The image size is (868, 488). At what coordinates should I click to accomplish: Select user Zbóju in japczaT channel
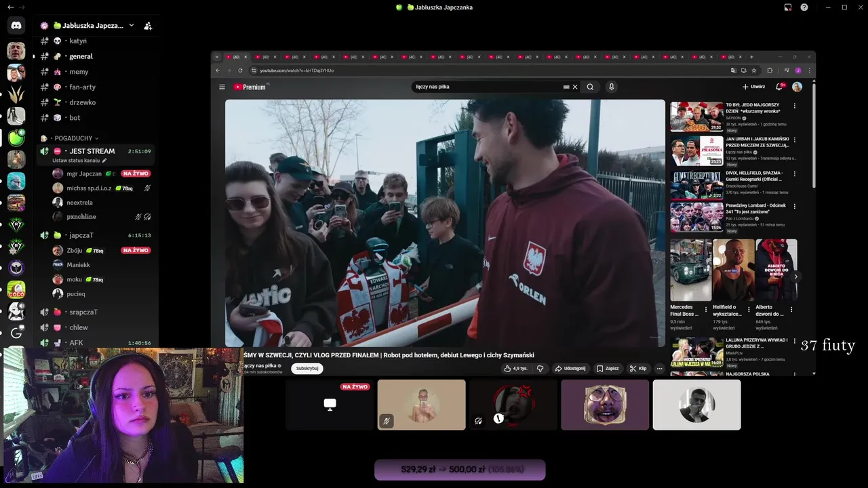pyautogui.click(x=102, y=250)
